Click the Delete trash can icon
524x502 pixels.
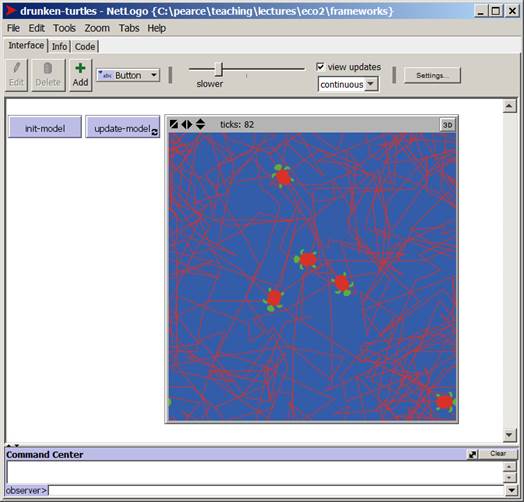(x=48, y=68)
